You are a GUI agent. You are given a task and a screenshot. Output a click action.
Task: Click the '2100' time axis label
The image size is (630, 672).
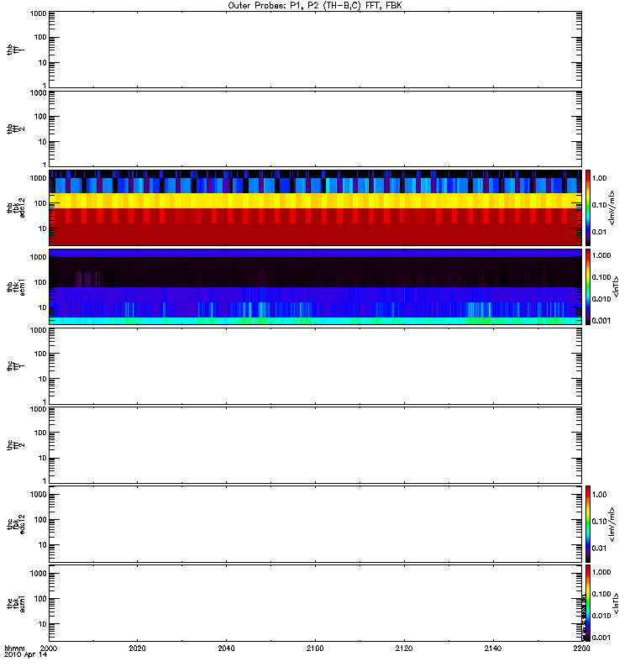315,648
